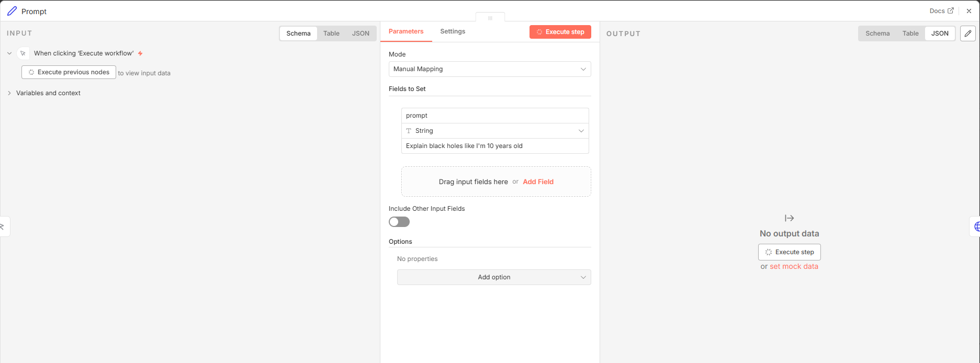Image resolution: width=980 pixels, height=363 pixels.
Task: Switch to the Settings tab
Action: (453, 31)
